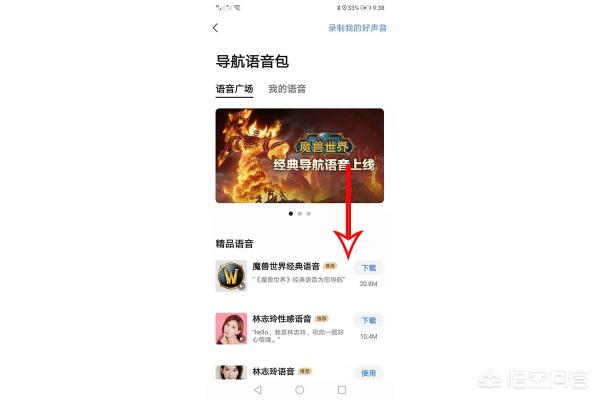Image resolution: width=600 pixels, height=400 pixels.
Task: Tap Android back navigation triangle
Action: (x=258, y=390)
